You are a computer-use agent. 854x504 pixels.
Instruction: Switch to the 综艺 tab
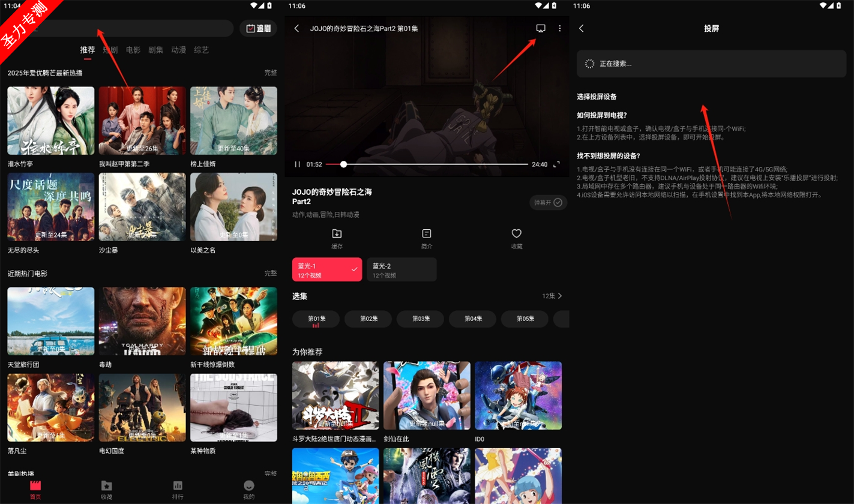tap(202, 50)
